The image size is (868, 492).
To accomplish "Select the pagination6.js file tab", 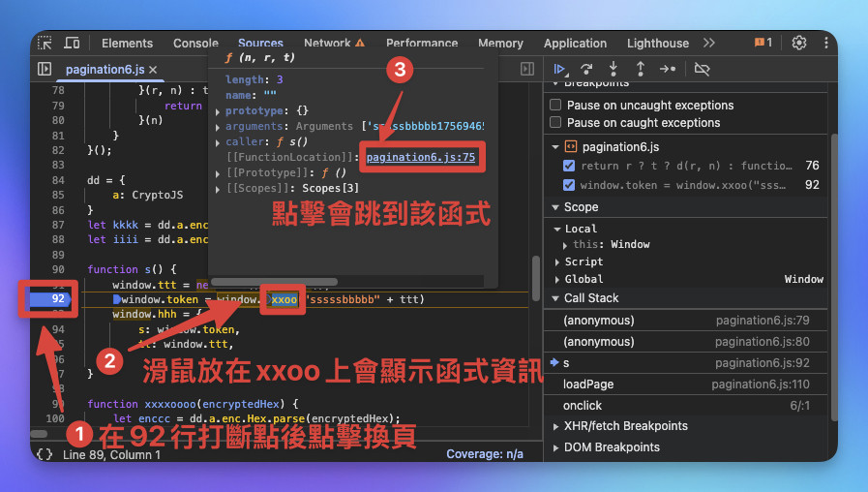I will click(105, 70).
